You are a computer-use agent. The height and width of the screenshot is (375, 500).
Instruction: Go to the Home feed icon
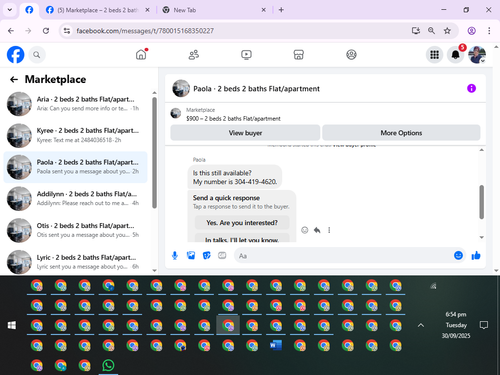[x=141, y=54]
